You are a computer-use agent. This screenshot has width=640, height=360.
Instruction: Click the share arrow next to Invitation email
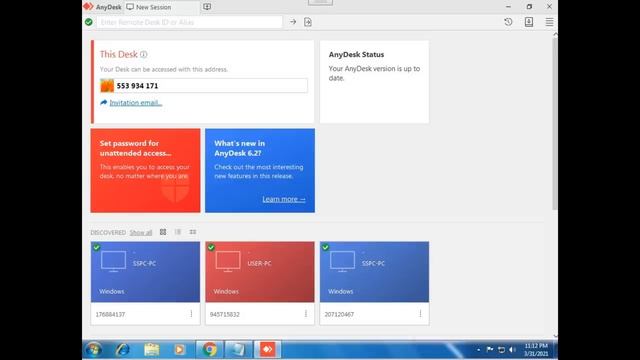point(104,102)
